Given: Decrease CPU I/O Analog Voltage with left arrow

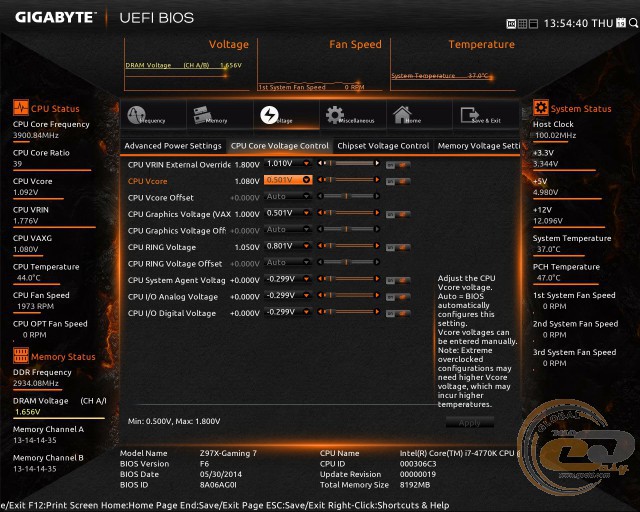Looking at the screenshot, I should pyautogui.click(x=320, y=295).
